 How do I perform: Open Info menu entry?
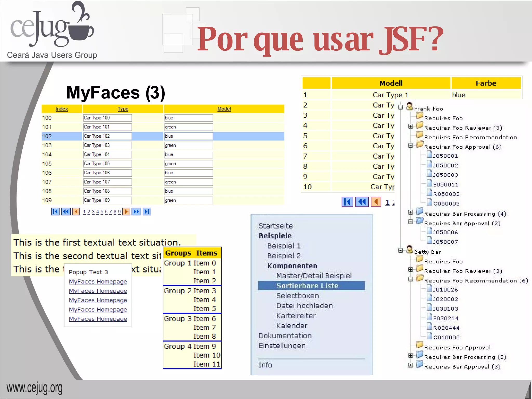click(265, 365)
